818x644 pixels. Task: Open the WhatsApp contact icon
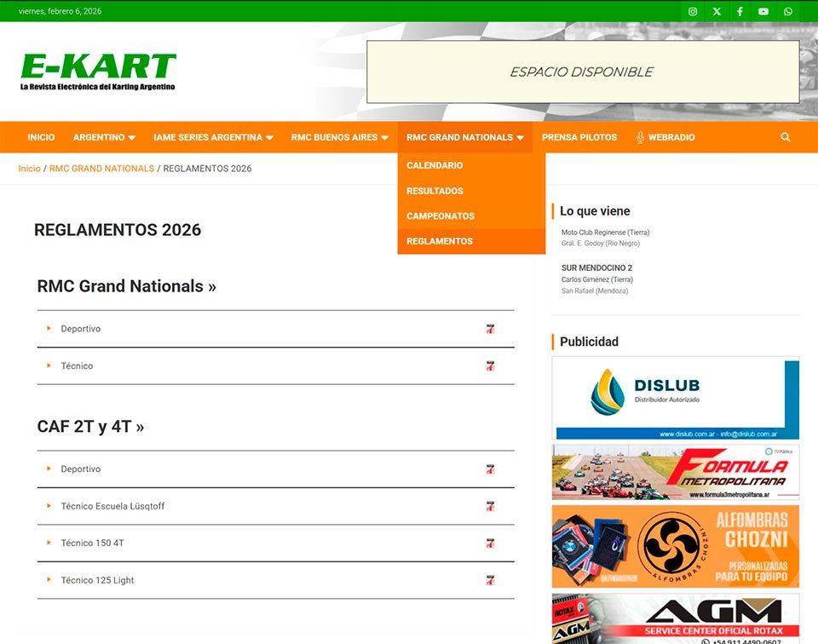point(788,11)
